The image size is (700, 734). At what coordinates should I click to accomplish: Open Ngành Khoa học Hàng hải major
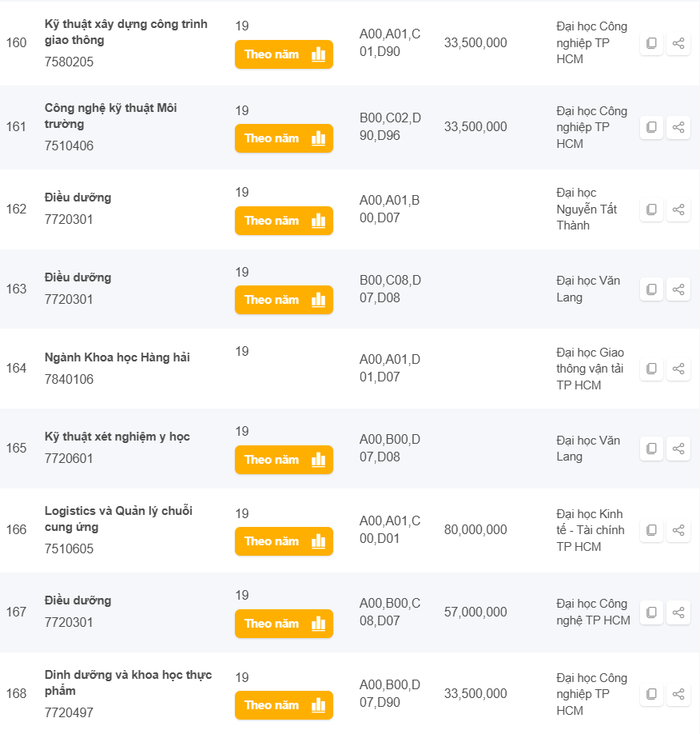(x=117, y=357)
